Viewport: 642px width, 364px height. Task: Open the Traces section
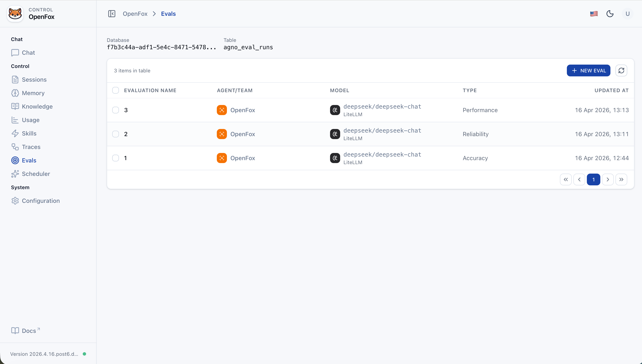coord(31,147)
